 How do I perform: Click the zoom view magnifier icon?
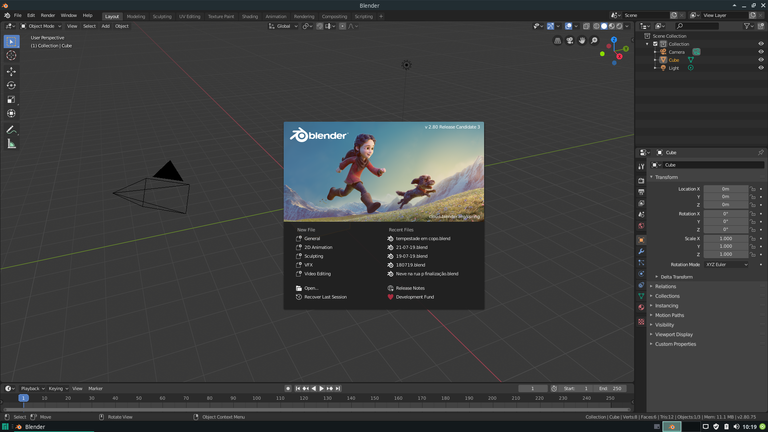pyautogui.click(x=594, y=41)
